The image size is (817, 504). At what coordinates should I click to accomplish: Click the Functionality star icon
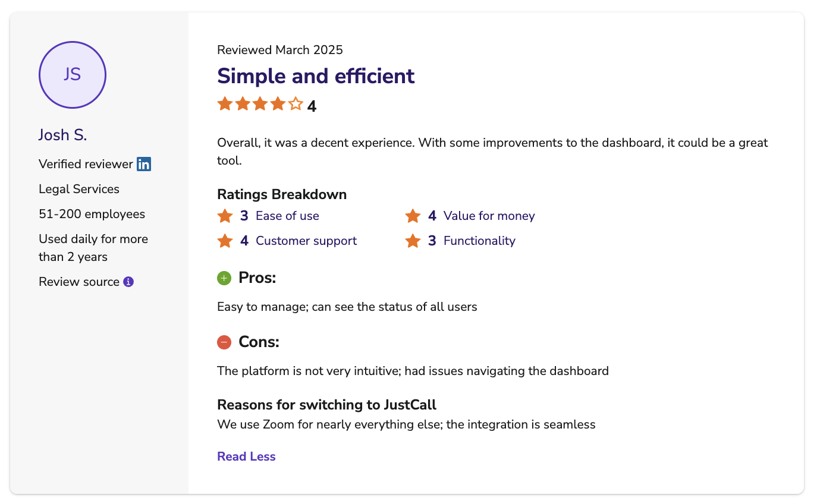[413, 241]
